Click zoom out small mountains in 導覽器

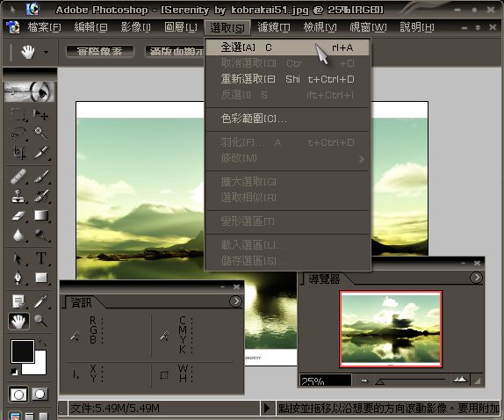(364, 380)
